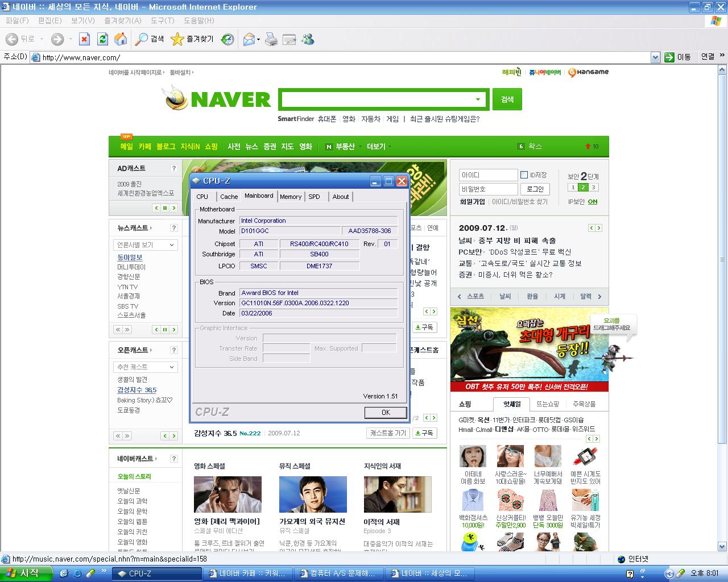Open 언론사별 보기 dropdown
The image size is (728, 582).
pos(146,245)
